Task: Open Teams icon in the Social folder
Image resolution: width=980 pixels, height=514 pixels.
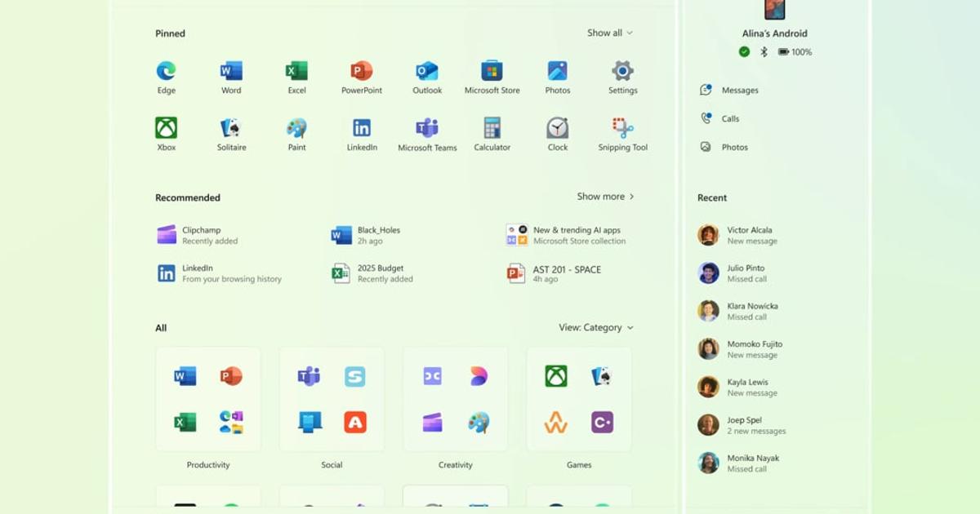Action: point(309,376)
